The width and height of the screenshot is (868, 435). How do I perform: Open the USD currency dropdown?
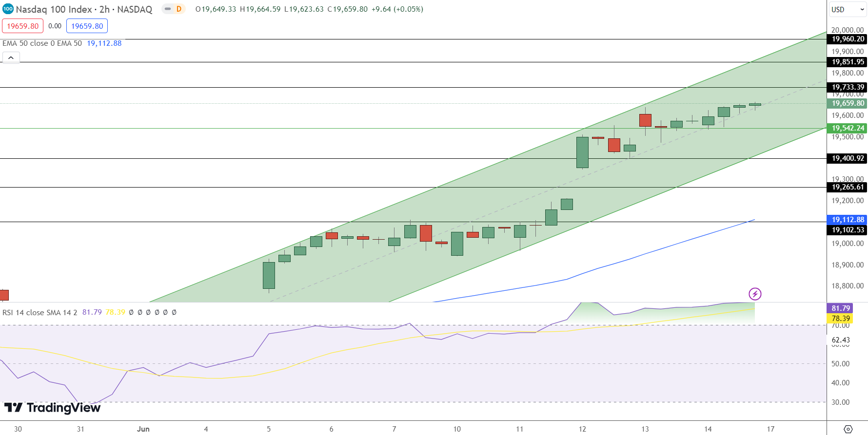coord(848,9)
